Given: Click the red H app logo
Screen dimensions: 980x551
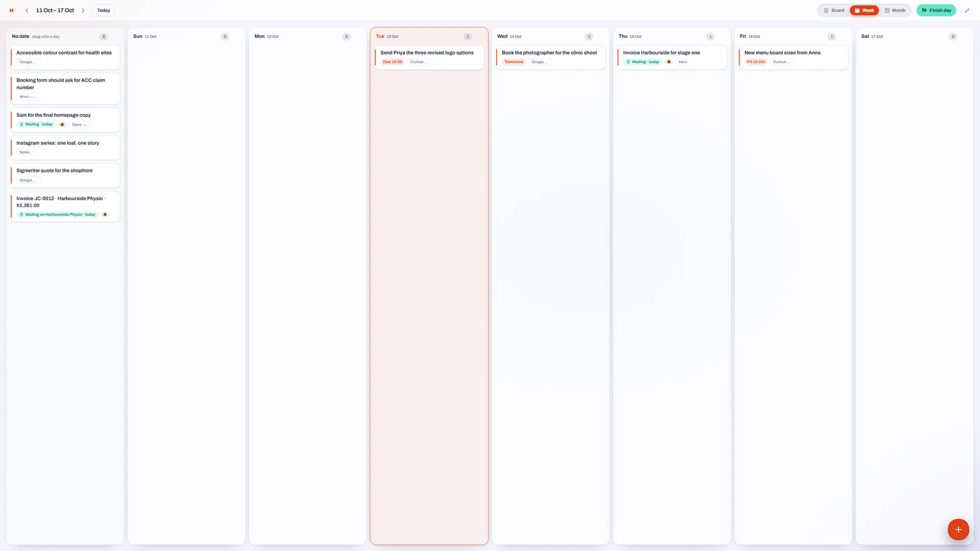Looking at the screenshot, I should (11, 10).
